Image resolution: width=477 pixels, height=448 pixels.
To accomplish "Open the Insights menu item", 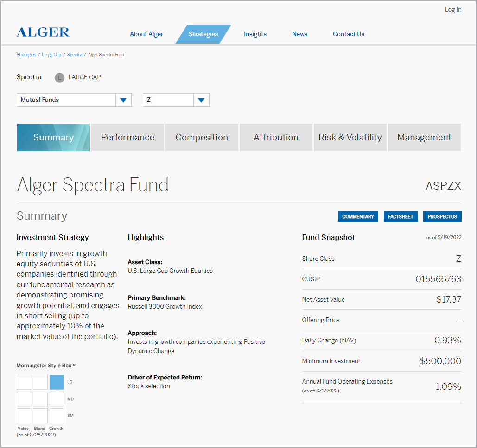I will (x=255, y=34).
